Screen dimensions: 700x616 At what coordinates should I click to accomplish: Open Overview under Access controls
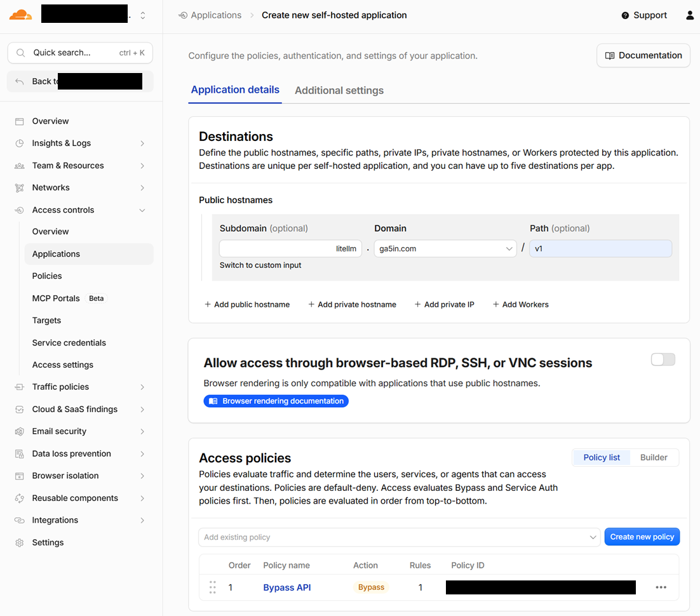[50, 232]
